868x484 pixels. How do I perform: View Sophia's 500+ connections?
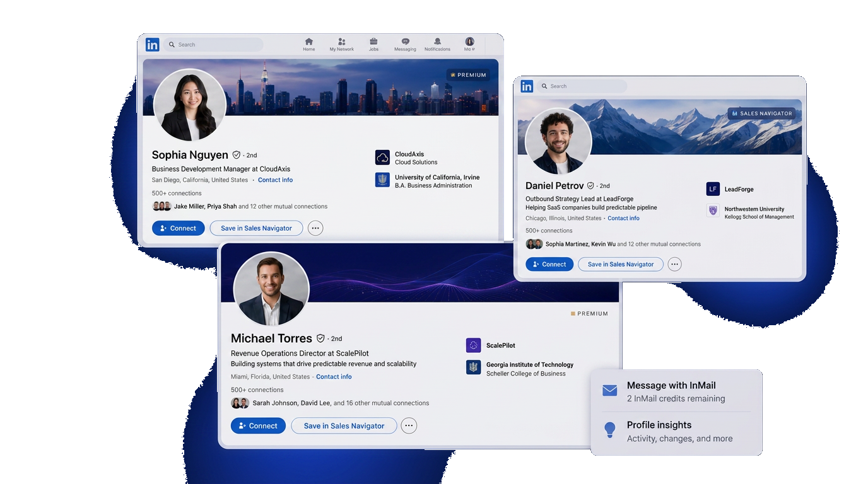177,193
